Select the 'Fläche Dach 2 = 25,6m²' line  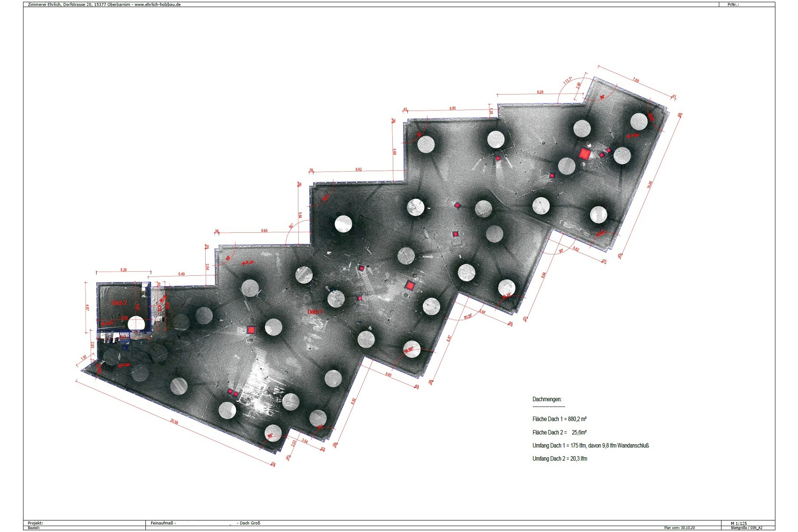(559, 432)
